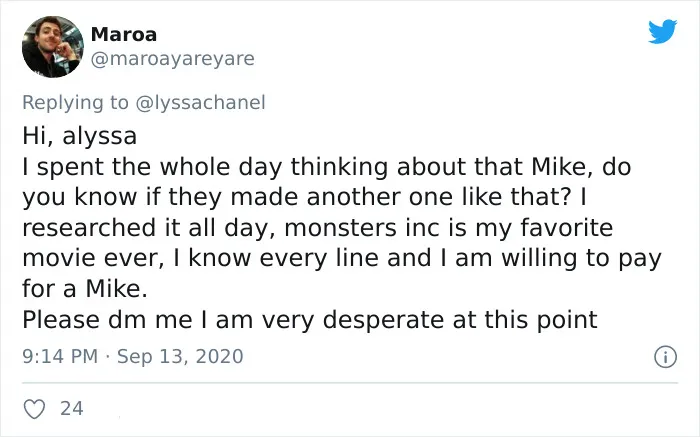Click 'you know if they made' line
This screenshot has width=700, height=437.
tap(160, 198)
